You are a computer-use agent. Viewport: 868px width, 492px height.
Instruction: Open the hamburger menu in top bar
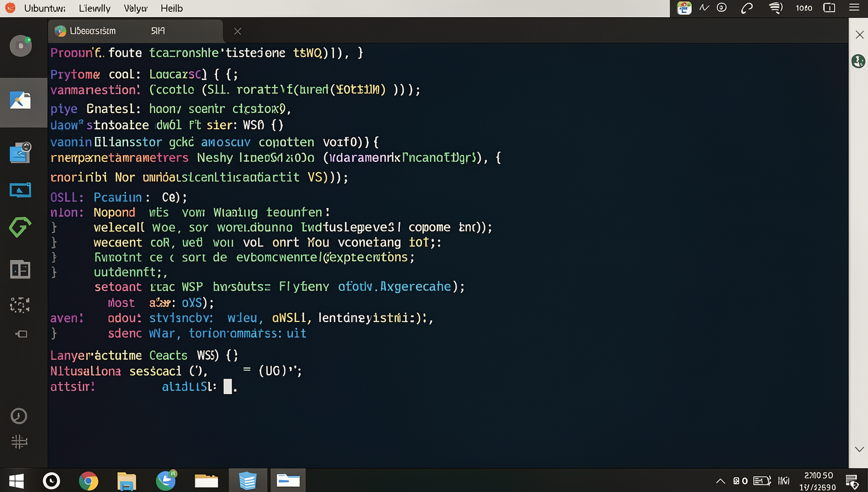(854, 8)
